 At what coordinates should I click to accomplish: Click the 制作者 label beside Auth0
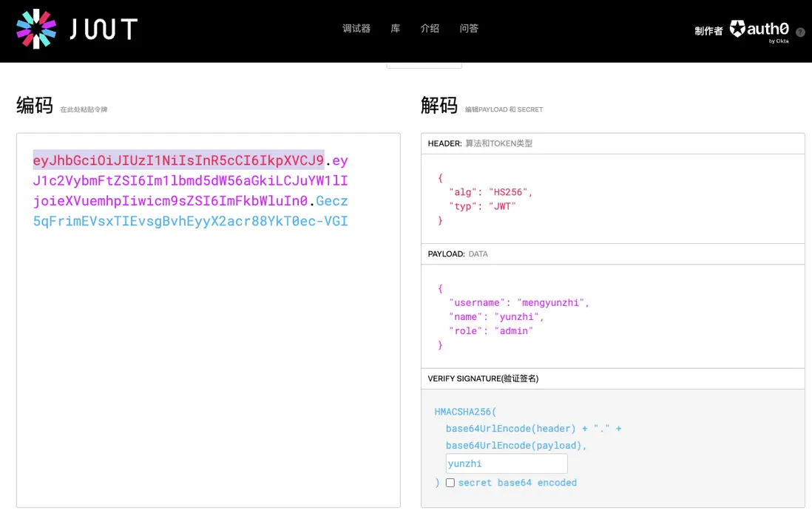point(708,31)
